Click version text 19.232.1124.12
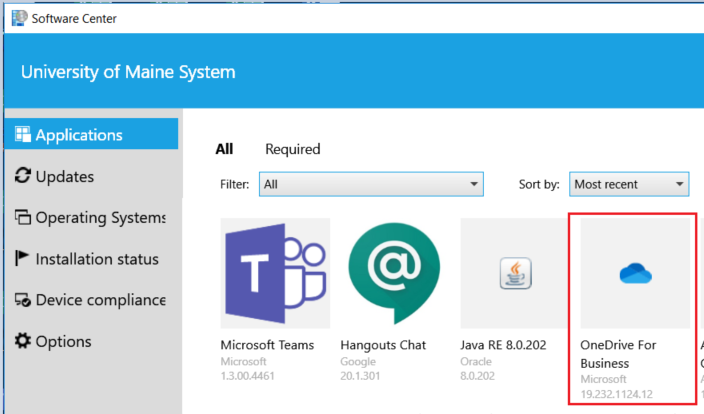The height and width of the screenshot is (414, 704). pyautogui.click(x=616, y=394)
